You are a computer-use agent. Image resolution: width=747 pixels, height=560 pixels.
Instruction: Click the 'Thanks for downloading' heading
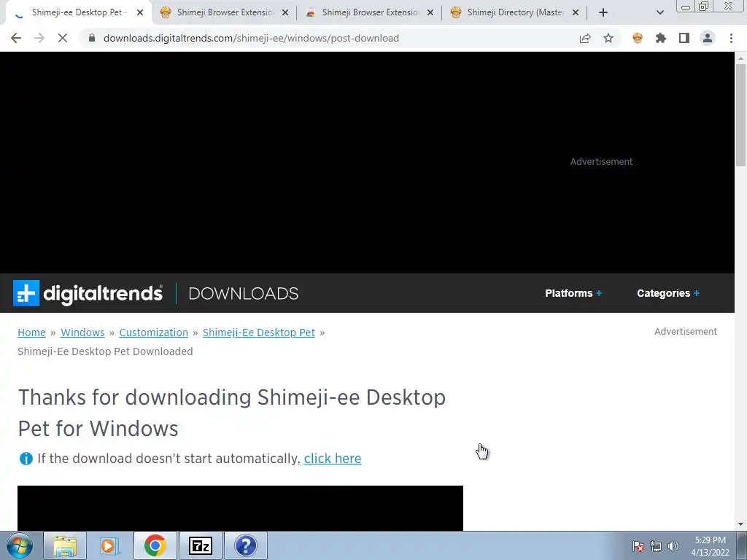tap(231, 413)
